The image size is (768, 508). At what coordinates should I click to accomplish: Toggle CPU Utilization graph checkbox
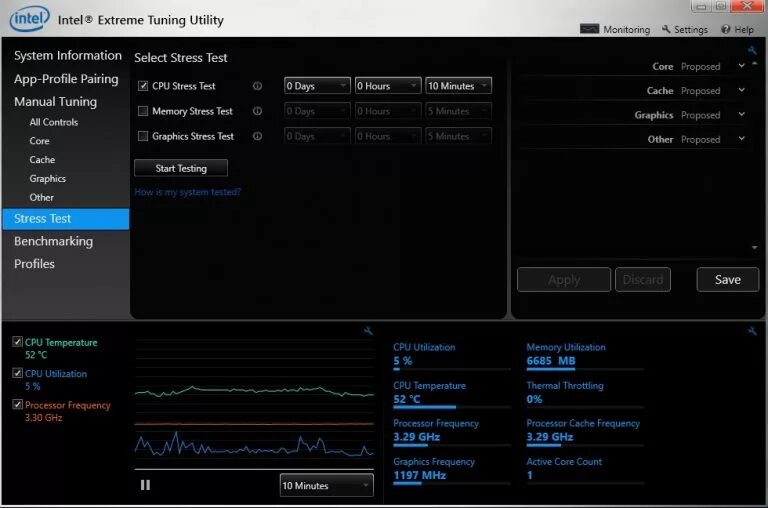pyautogui.click(x=18, y=373)
